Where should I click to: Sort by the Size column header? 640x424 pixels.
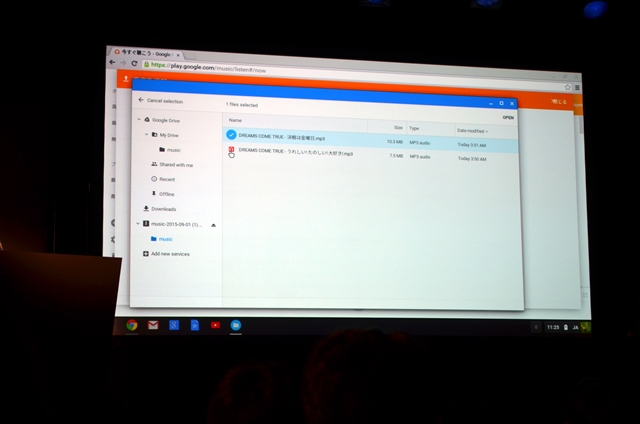point(398,127)
